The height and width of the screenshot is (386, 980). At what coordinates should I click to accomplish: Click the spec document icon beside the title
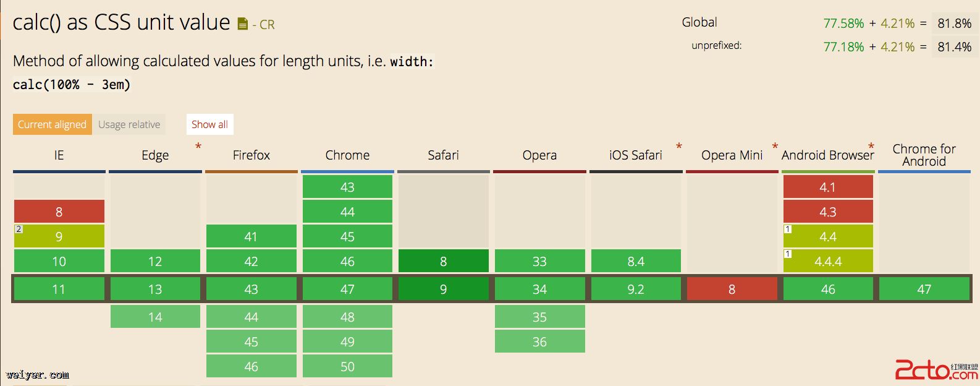coord(243,24)
